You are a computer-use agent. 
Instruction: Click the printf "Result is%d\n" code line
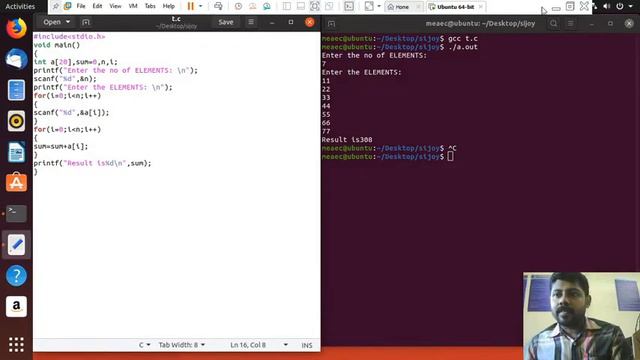click(92, 163)
